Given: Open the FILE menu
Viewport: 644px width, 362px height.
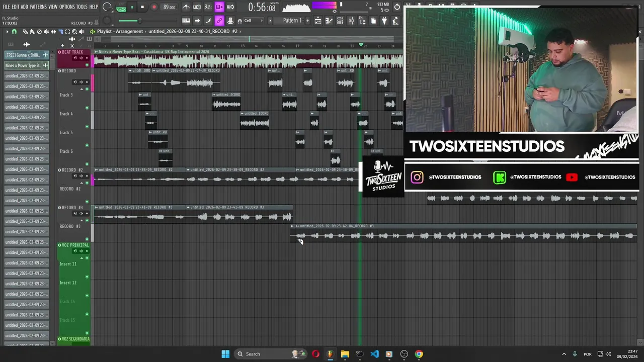Looking at the screenshot, I should (x=6, y=7).
